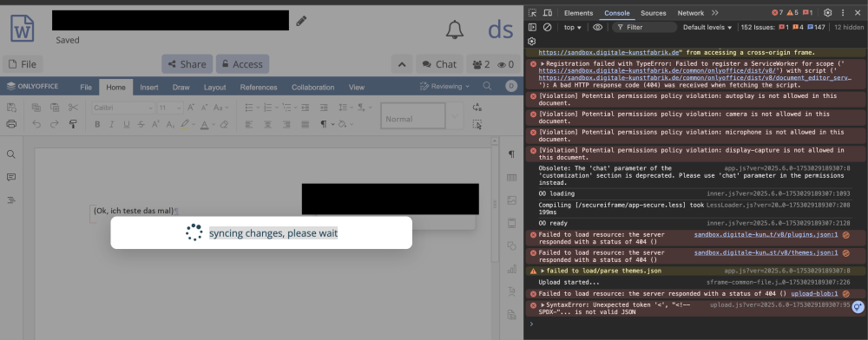Click the pencil icon to rename the document
The image size is (868, 340).
pos(301,21)
